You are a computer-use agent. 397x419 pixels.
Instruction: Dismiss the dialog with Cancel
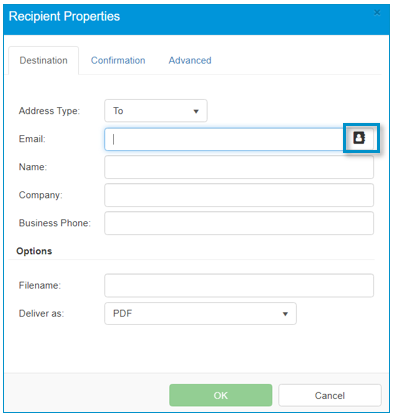(330, 395)
